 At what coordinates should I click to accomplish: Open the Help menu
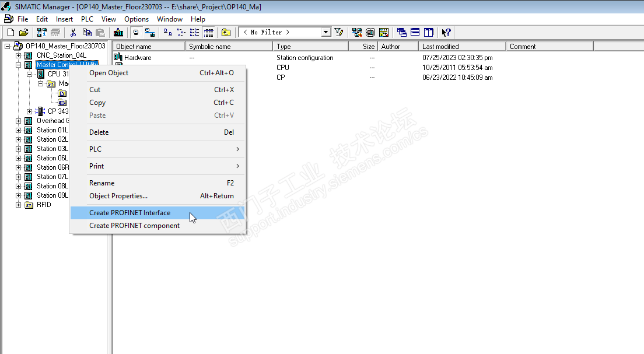coord(198,19)
